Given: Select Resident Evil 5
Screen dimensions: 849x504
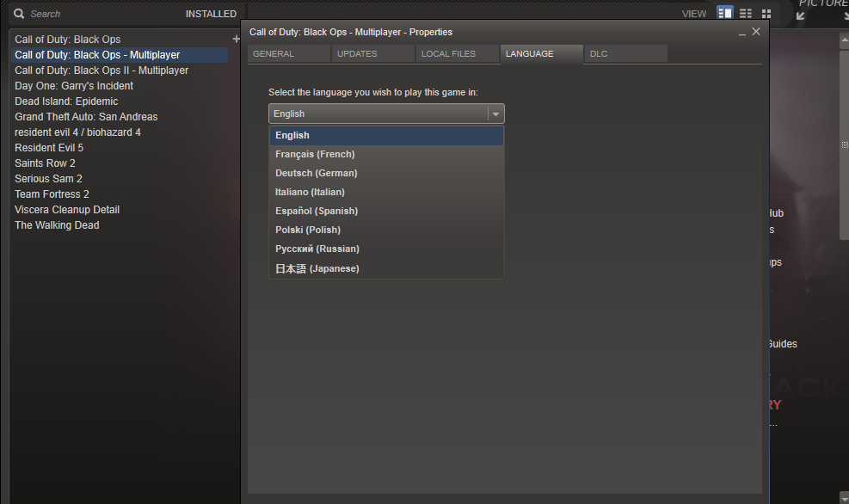Looking at the screenshot, I should pos(120,148).
